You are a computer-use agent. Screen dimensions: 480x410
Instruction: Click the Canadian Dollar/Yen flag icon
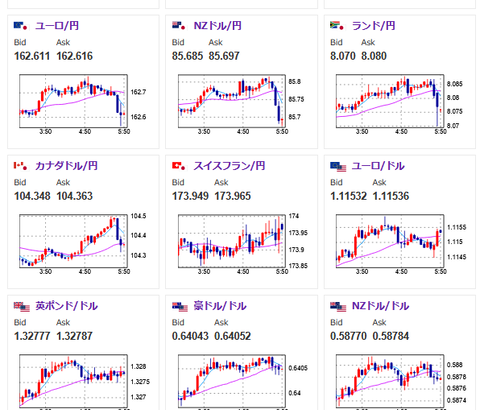20,166
